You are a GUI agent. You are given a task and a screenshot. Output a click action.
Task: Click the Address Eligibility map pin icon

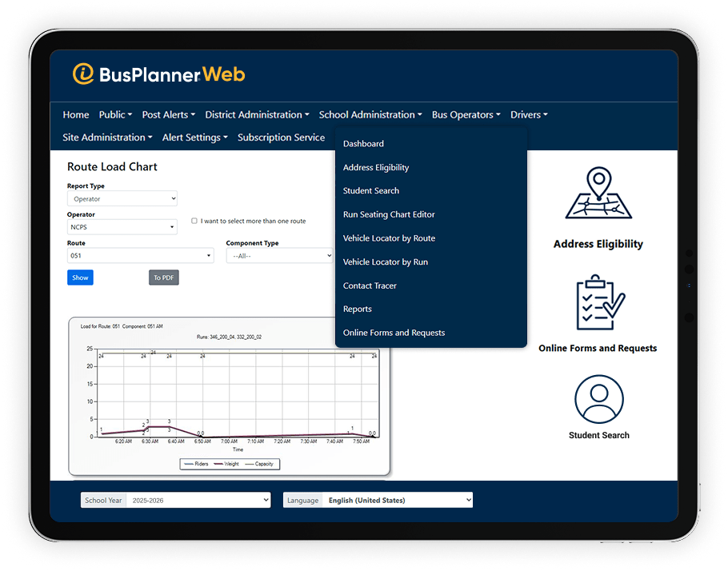click(598, 194)
